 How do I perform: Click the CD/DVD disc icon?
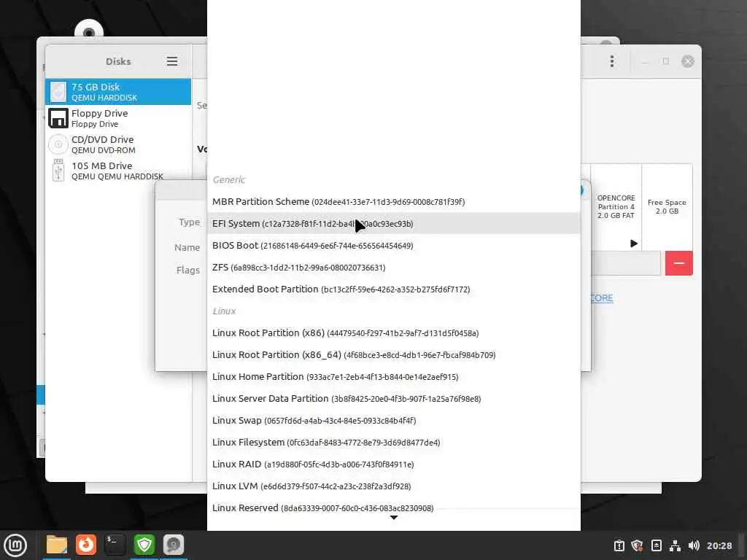pyautogui.click(x=58, y=144)
